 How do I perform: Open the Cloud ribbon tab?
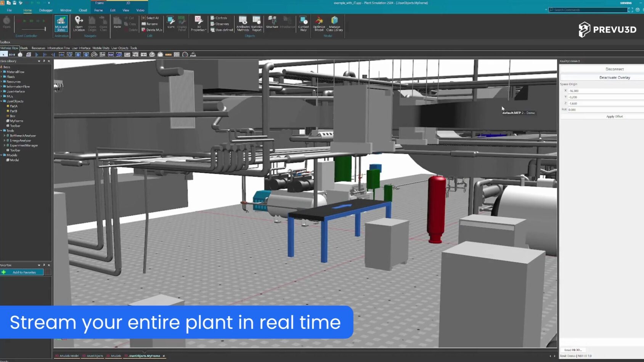83,10
